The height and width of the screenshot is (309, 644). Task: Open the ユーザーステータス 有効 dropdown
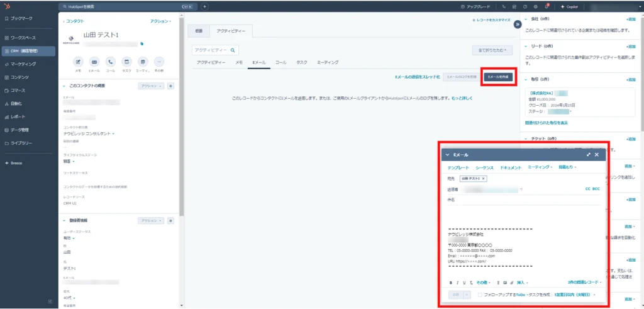coord(68,238)
